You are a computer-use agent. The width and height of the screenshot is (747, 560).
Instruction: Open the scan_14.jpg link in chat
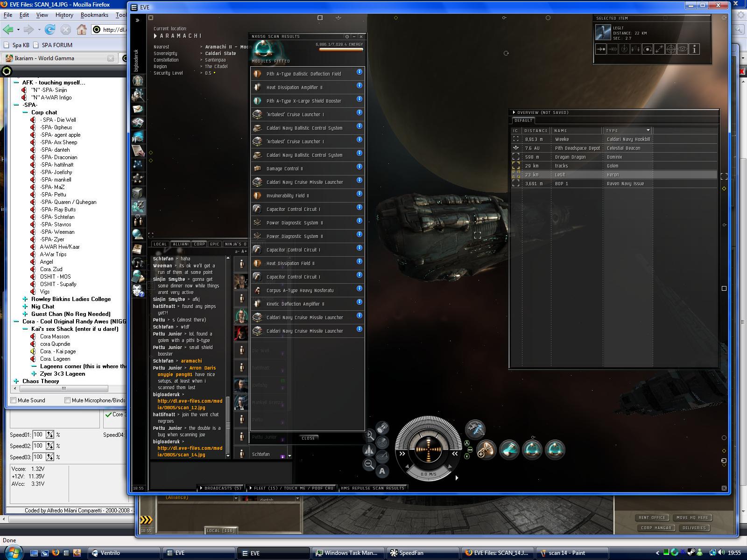click(190, 451)
